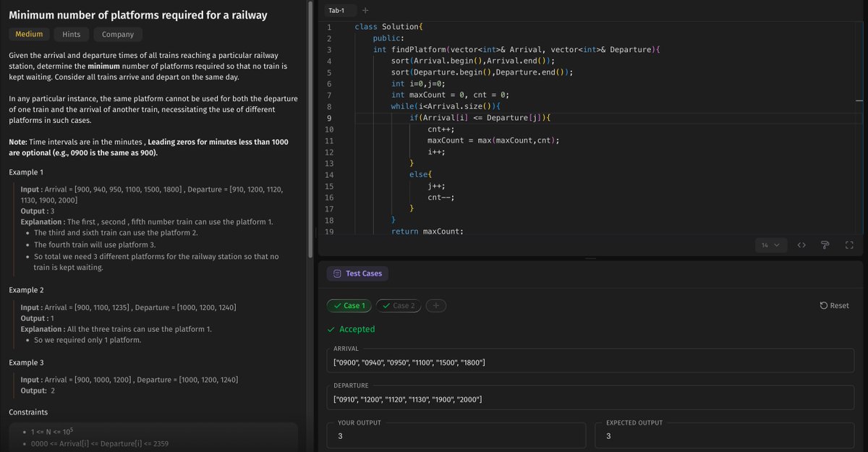Image resolution: width=868 pixels, height=452 pixels.
Task: Click the Medium difficulty tag
Action: (29, 34)
